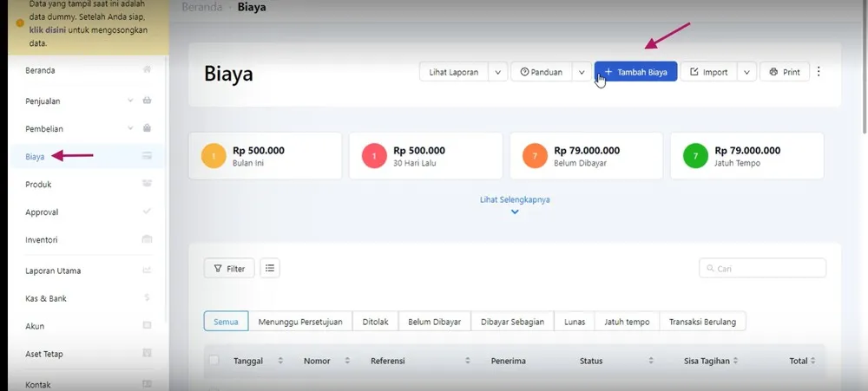868x391 pixels.
Task: Click the Tambah Biaya button
Action: (635, 72)
